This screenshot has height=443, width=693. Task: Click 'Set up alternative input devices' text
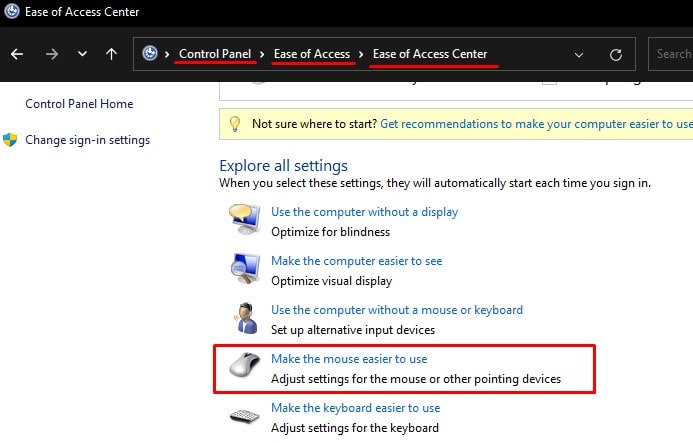(x=353, y=330)
